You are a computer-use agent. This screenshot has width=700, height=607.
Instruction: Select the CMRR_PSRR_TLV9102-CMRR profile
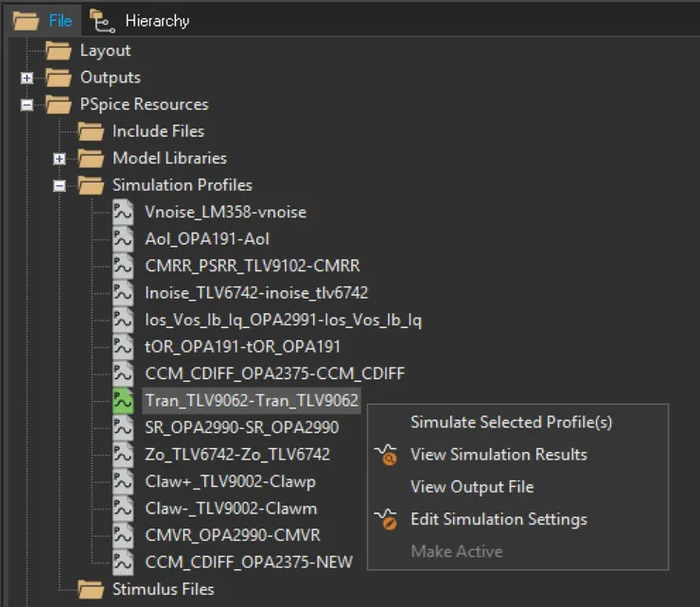point(252,266)
